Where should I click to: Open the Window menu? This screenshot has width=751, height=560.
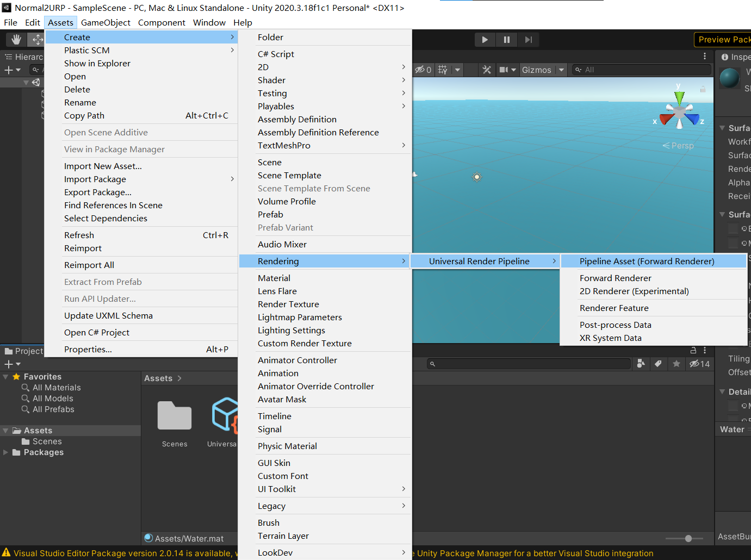(x=209, y=22)
